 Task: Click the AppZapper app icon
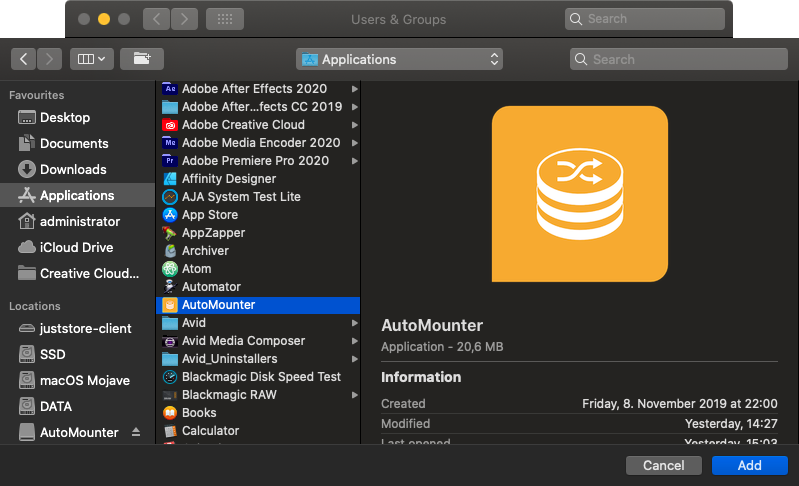(x=170, y=233)
